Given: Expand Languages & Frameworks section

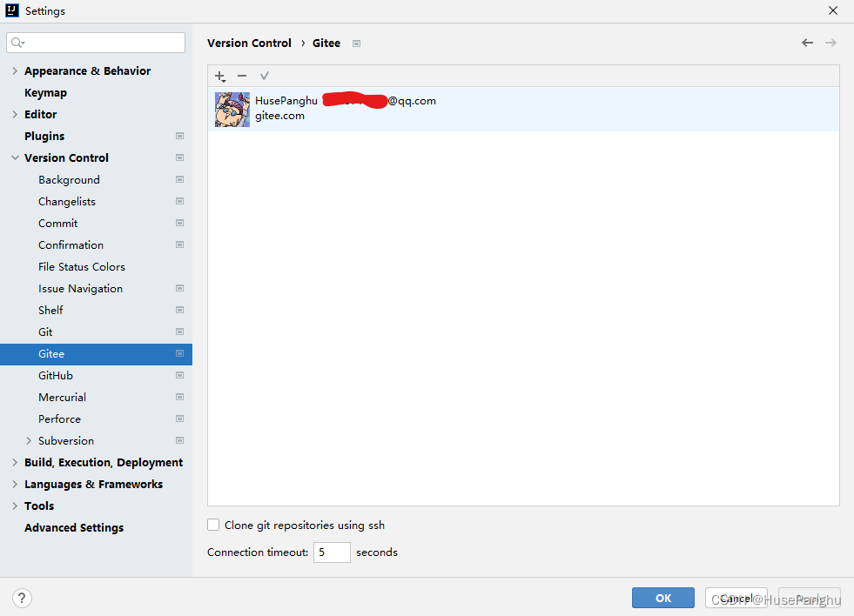Looking at the screenshot, I should [15, 485].
